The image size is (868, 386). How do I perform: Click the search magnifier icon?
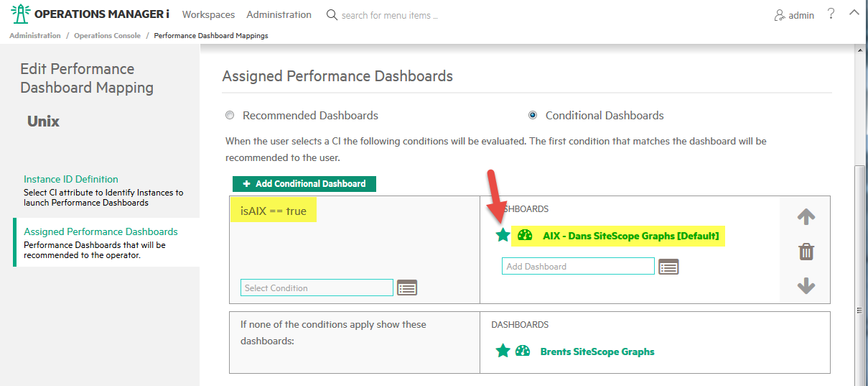(332, 14)
